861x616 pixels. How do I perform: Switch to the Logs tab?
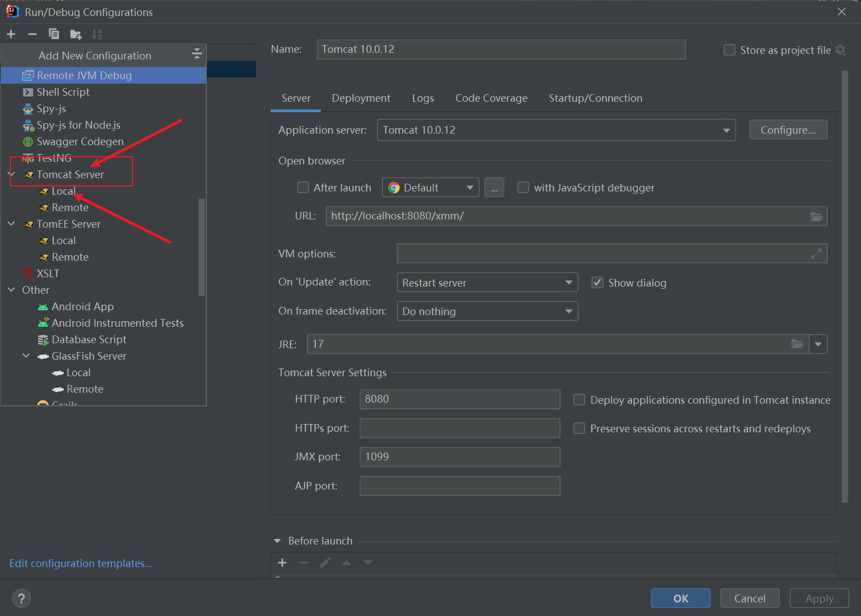click(423, 98)
